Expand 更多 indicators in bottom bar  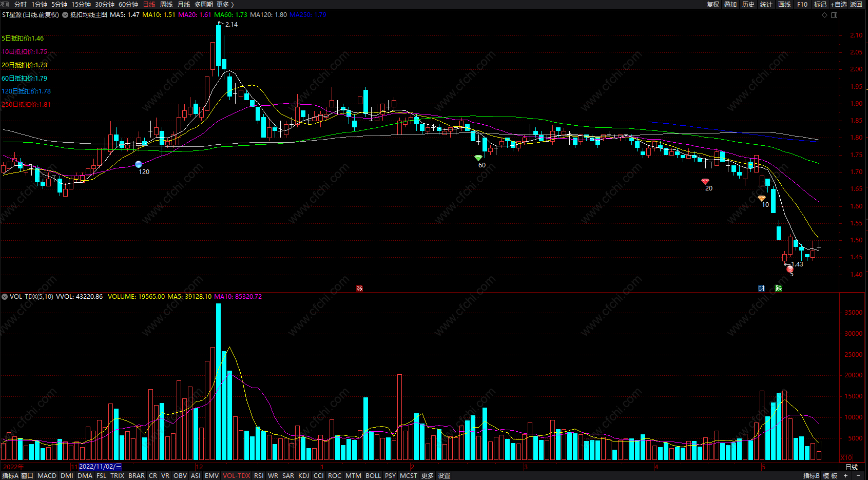[428, 476]
